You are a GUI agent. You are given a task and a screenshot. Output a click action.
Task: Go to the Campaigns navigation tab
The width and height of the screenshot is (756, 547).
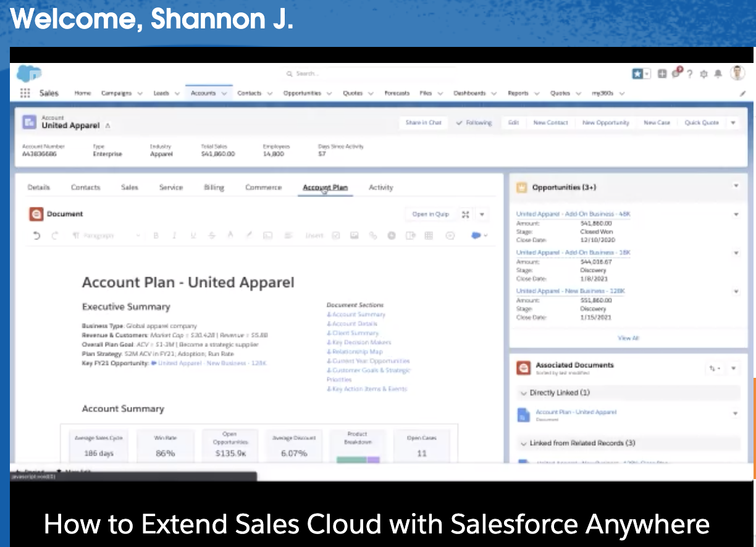(116, 93)
